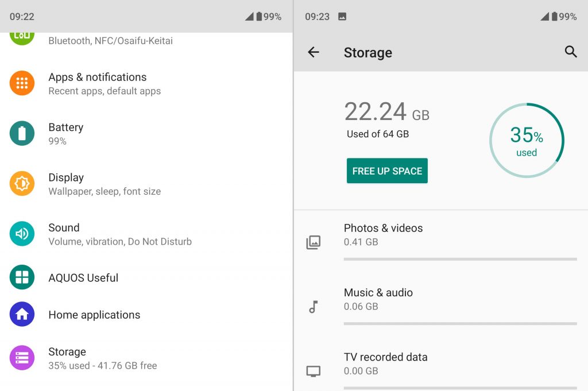The height and width of the screenshot is (391, 588).
Task: Click 'Used of 64 GB' text
Action: pos(378,134)
